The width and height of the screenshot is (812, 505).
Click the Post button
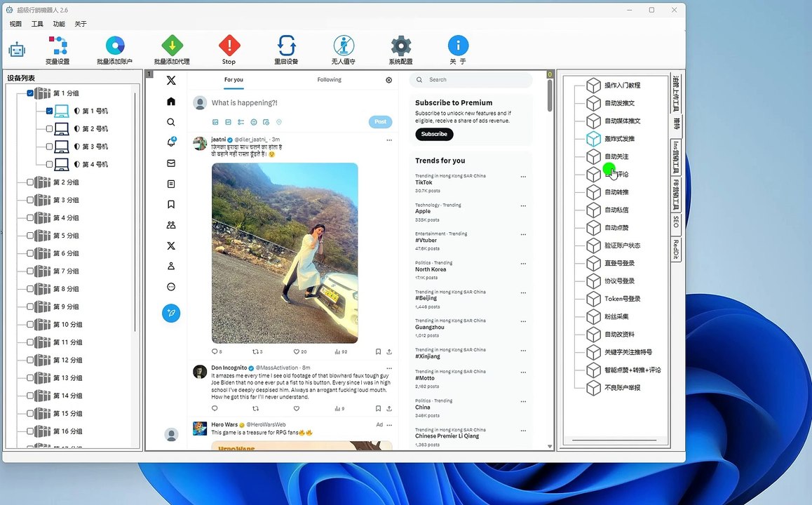point(380,122)
